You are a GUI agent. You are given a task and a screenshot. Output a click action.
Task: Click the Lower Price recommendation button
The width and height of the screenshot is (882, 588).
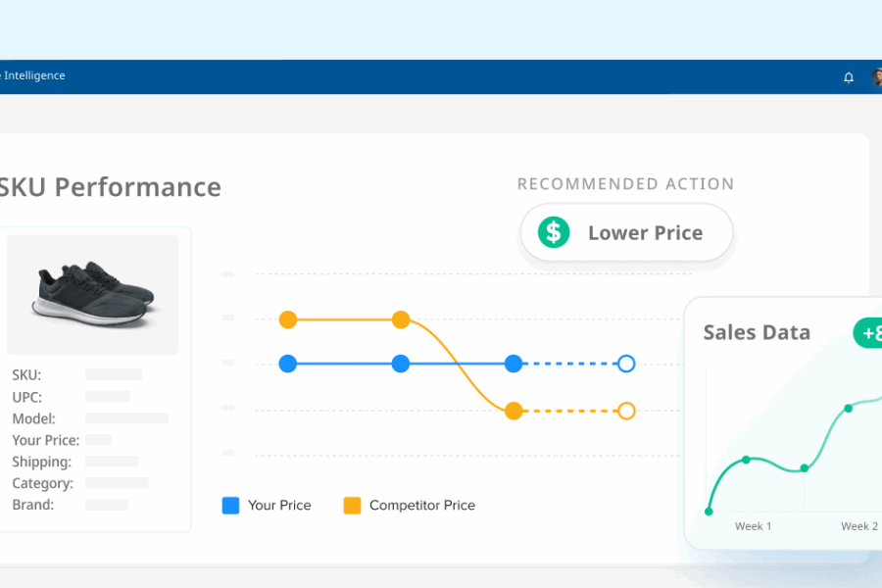tap(626, 232)
